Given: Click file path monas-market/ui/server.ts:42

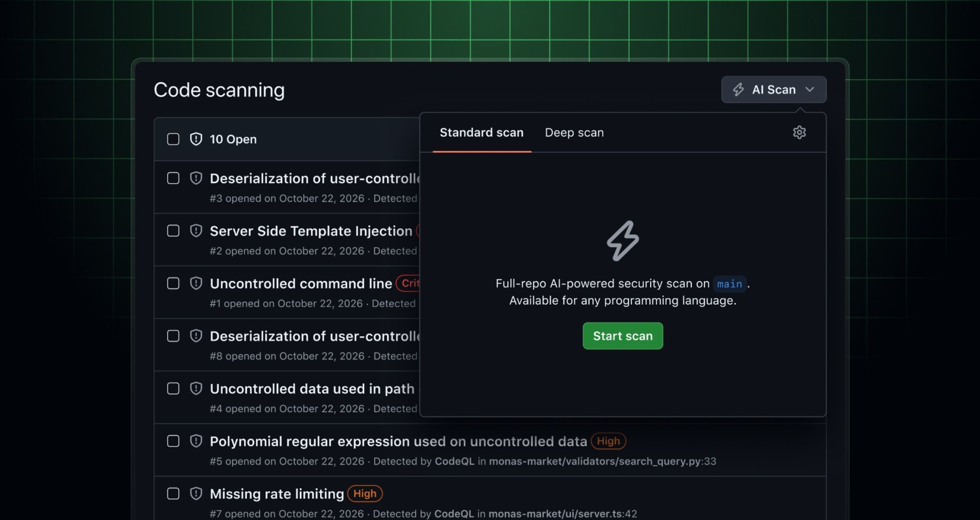Looking at the screenshot, I should (563, 514).
